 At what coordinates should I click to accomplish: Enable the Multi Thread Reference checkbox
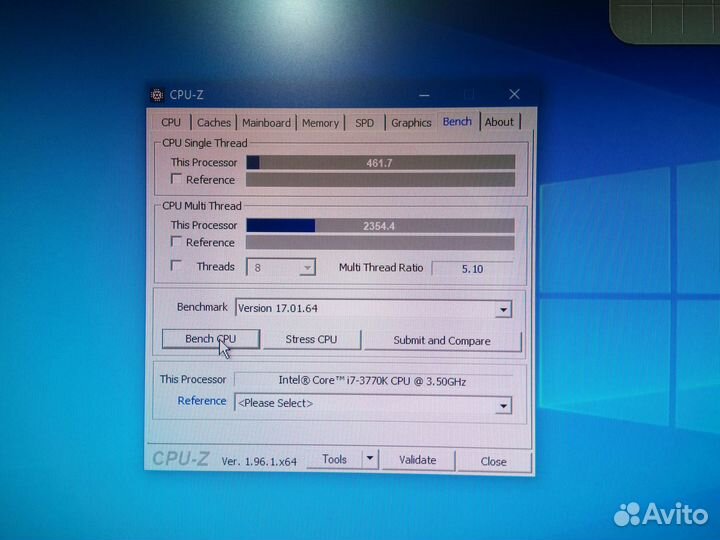pyautogui.click(x=177, y=242)
